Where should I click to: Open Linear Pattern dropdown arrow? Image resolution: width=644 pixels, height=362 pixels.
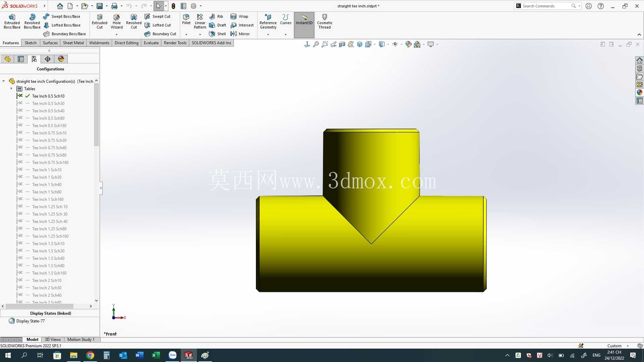(200, 35)
